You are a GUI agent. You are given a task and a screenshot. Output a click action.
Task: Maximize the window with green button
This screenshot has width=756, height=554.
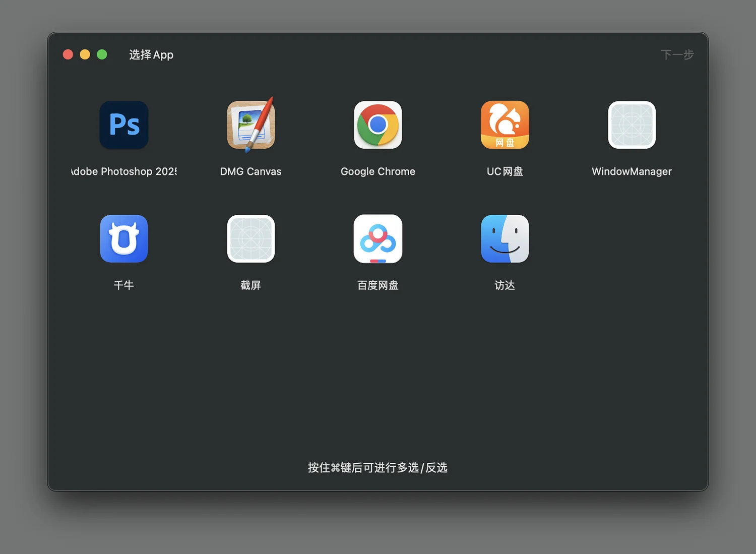[102, 54]
